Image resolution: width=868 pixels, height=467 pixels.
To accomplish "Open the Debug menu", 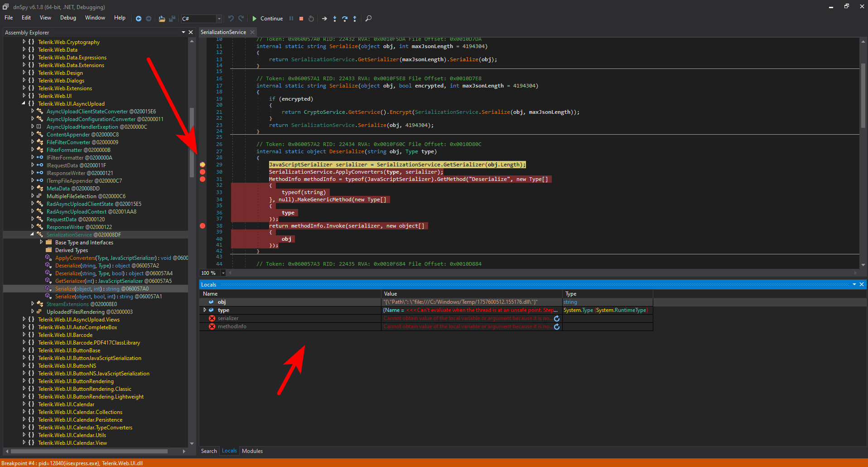I will [x=68, y=18].
